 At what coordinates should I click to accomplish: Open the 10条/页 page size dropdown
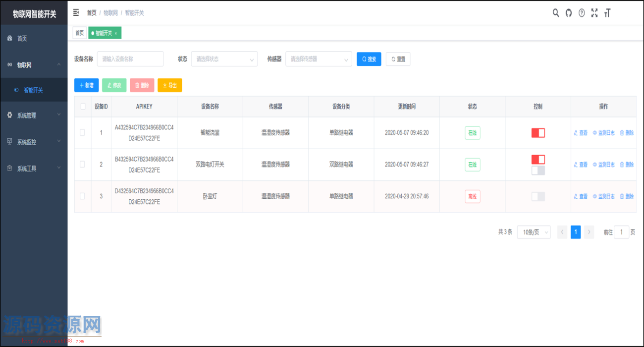click(x=533, y=232)
